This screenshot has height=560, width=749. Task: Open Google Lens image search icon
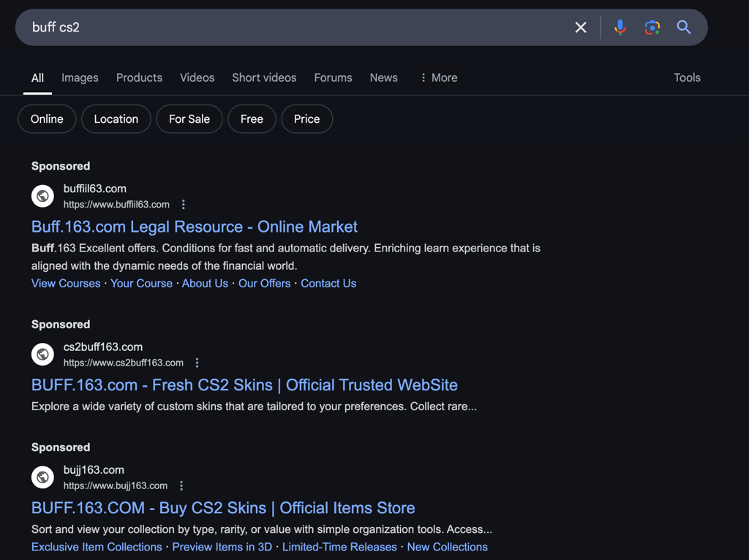[652, 27]
